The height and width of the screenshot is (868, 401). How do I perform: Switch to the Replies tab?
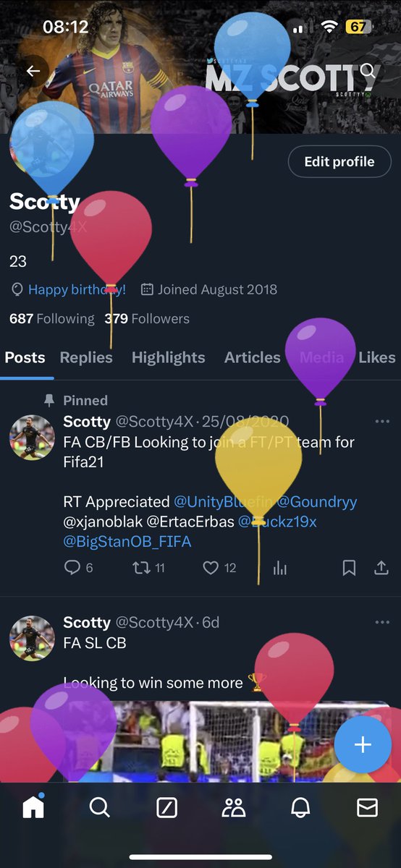click(x=86, y=357)
